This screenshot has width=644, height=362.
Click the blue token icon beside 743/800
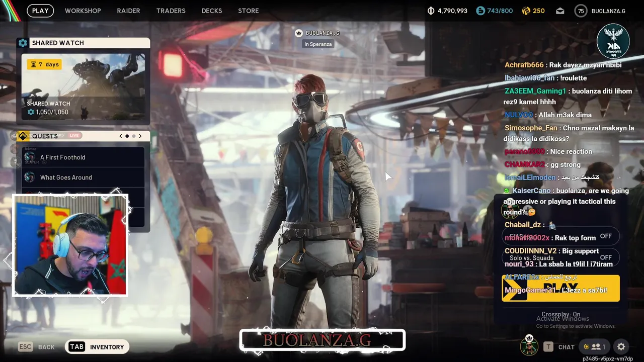pos(480,11)
